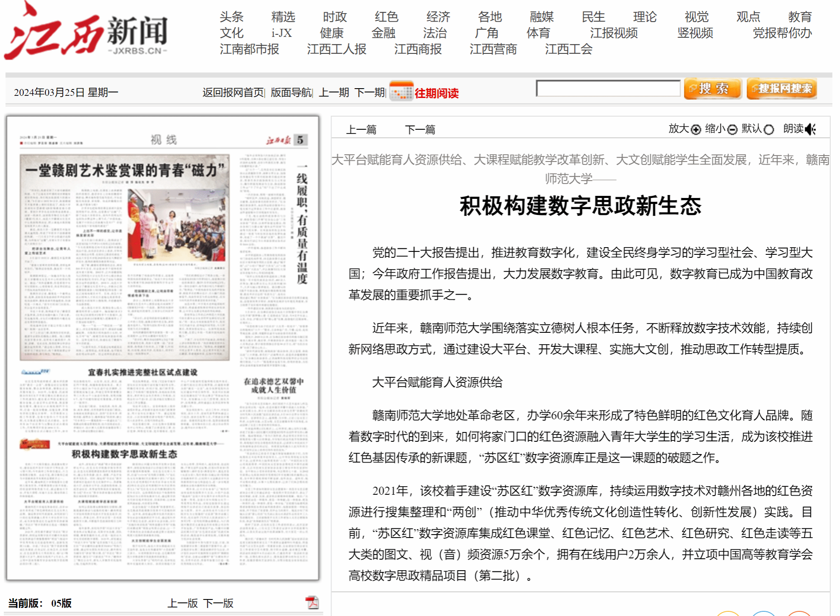Click the 赣剧艺术鉴赏课 headline on page thumbnail

click(125, 170)
